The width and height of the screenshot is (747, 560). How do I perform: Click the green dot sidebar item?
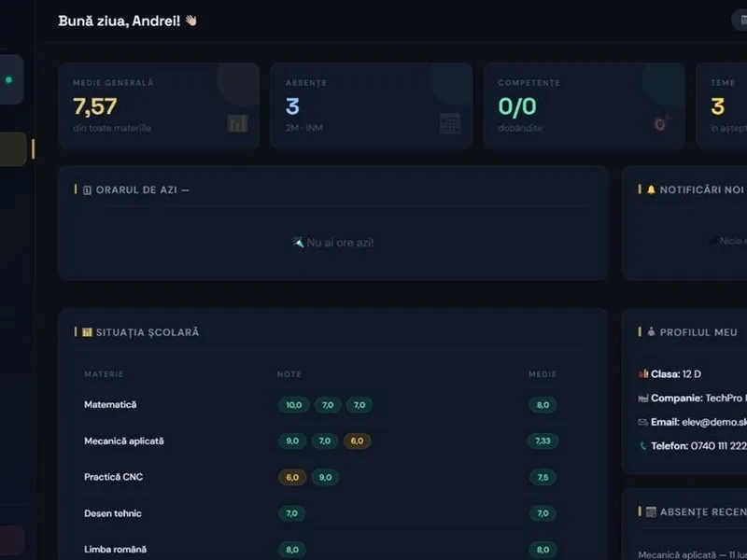point(8,79)
